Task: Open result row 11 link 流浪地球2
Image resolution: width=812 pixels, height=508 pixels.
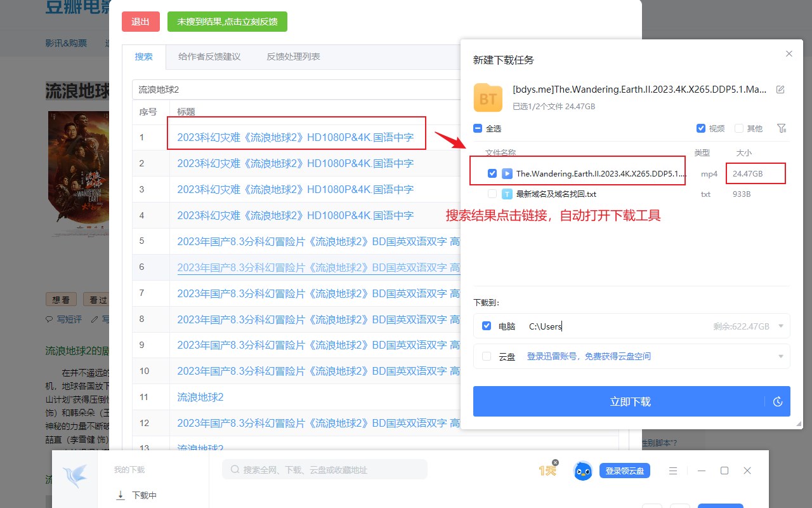Action: 200,397
